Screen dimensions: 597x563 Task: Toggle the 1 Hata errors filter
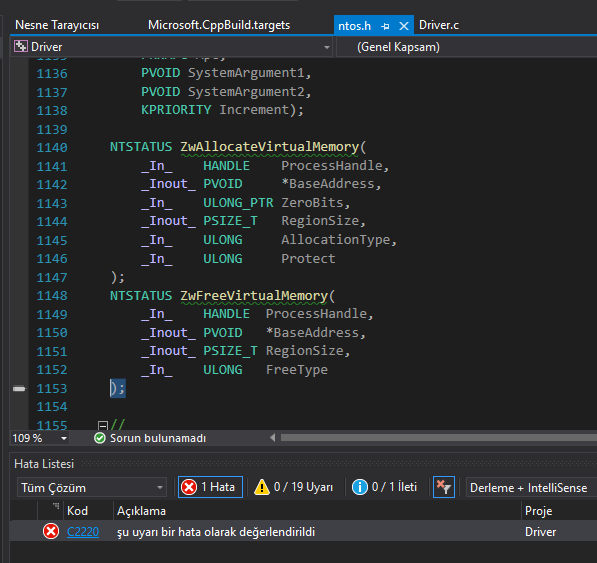(x=210, y=487)
